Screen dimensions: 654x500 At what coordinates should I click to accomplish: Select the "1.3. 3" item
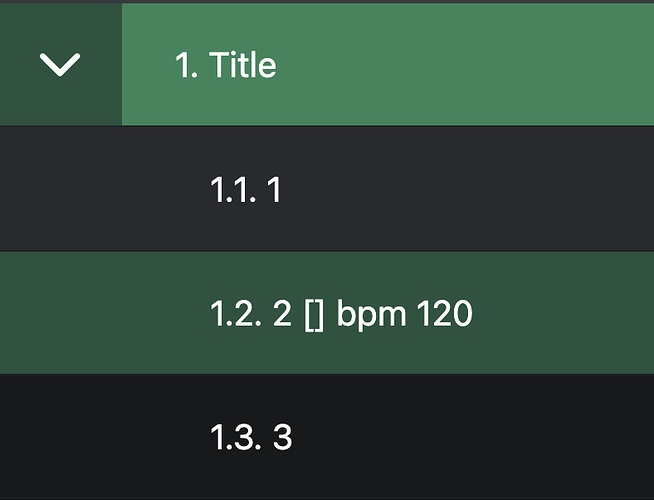point(251,437)
